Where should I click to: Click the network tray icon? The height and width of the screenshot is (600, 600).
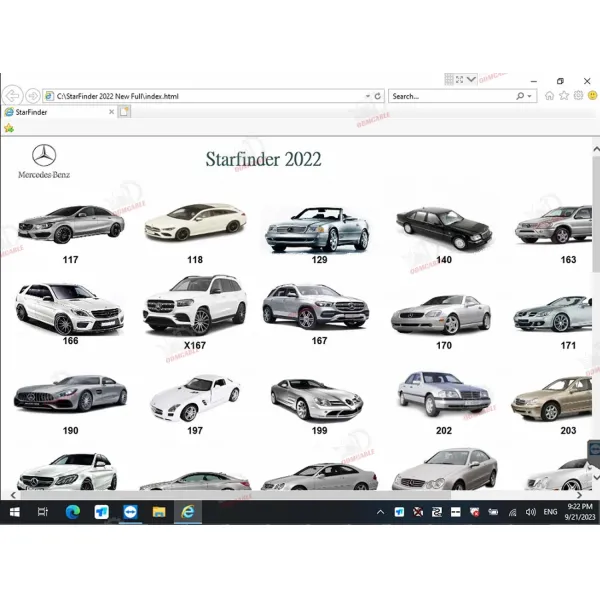tap(512, 512)
